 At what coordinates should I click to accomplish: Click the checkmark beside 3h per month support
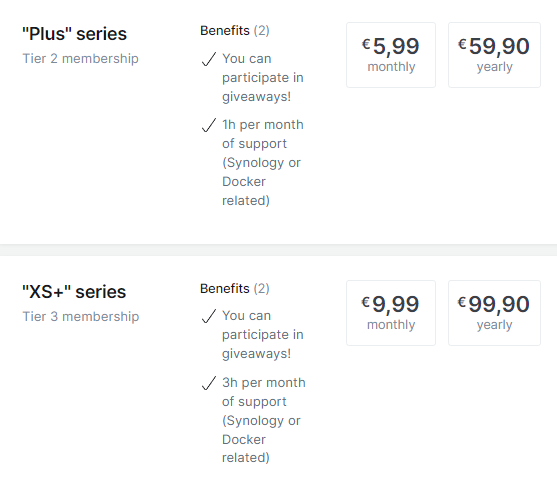coord(209,383)
